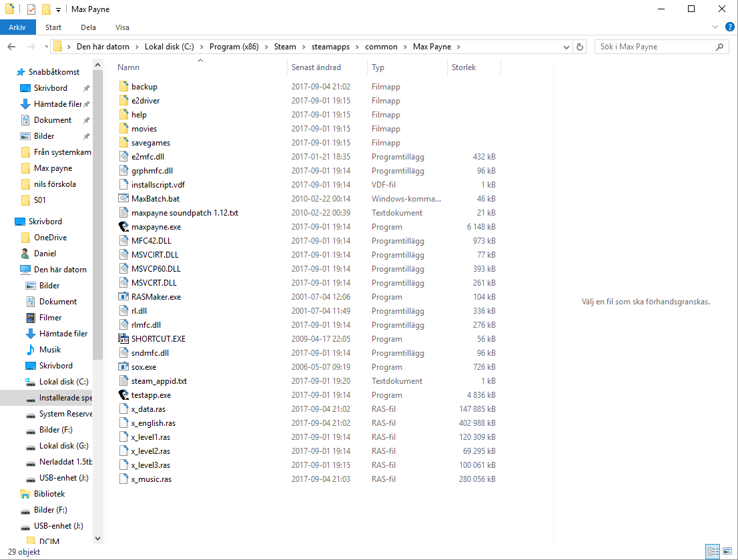The image size is (738, 560).
Task: Sort by the Storlek column header
Action: coord(474,67)
